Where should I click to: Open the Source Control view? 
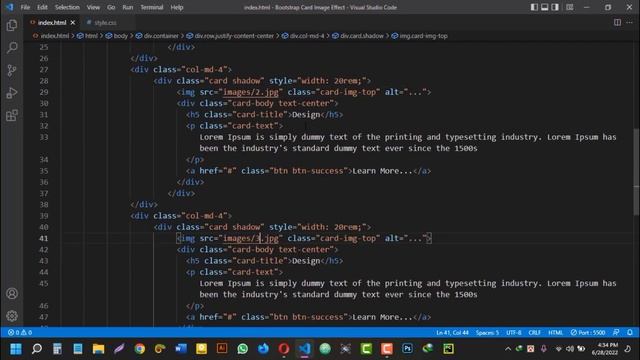coord(12,70)
